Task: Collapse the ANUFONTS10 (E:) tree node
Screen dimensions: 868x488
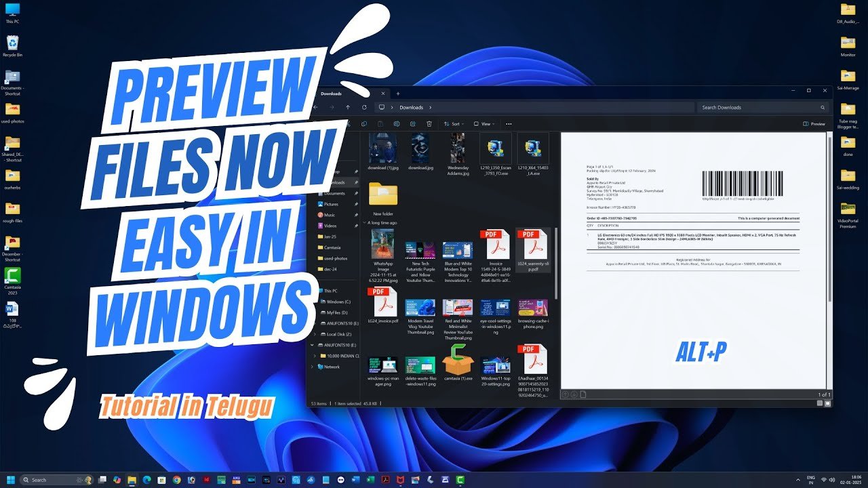Action: [313, 345]
